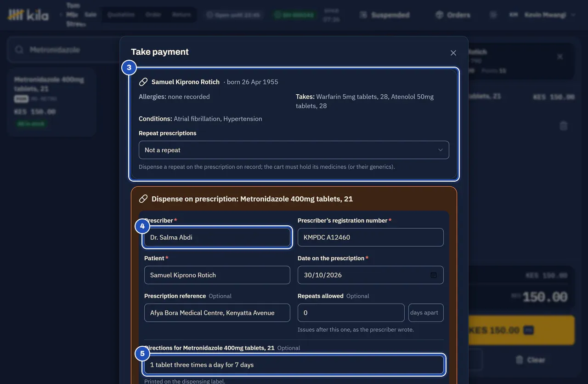Edit the directions for Metronidazole field
The image size is (588, 384).
pyautogui.click(x=294, y=365)
